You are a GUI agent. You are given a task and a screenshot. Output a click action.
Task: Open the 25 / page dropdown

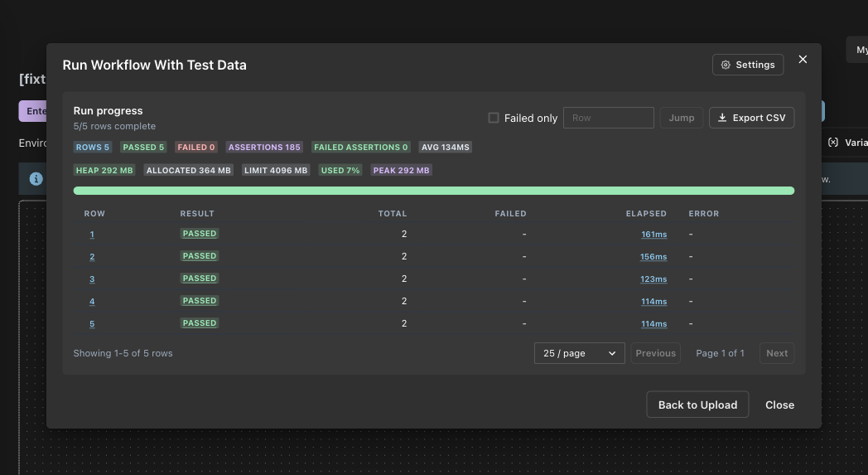[x=579, y=353]
